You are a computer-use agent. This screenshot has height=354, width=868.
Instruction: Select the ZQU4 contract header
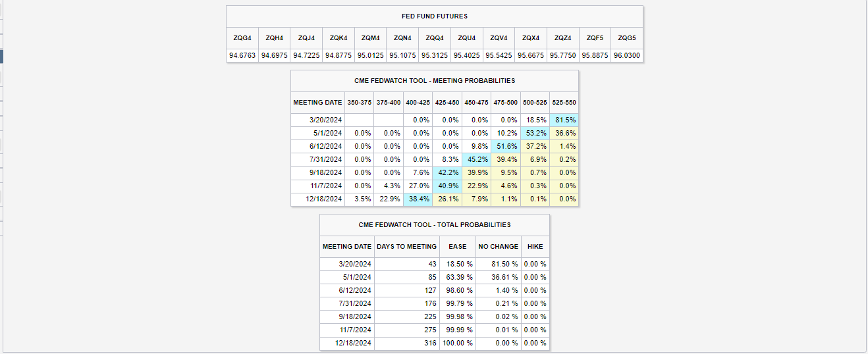click(x=467, y=38)
